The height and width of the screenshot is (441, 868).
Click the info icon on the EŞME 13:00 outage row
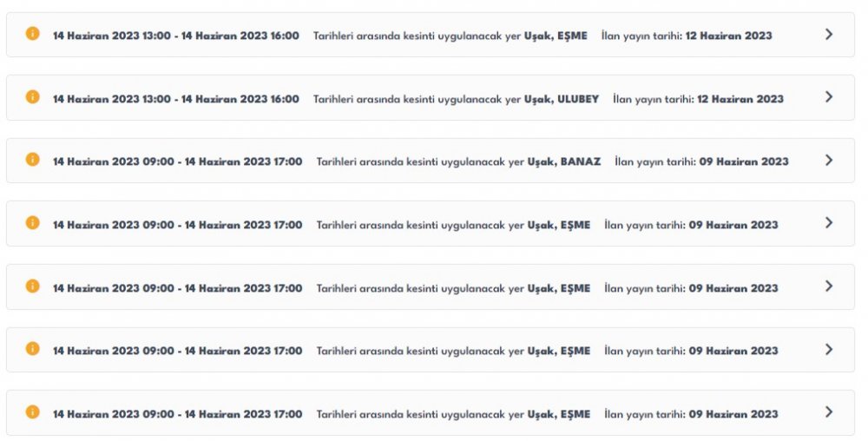pyautogui.click(x=33, y=34)
